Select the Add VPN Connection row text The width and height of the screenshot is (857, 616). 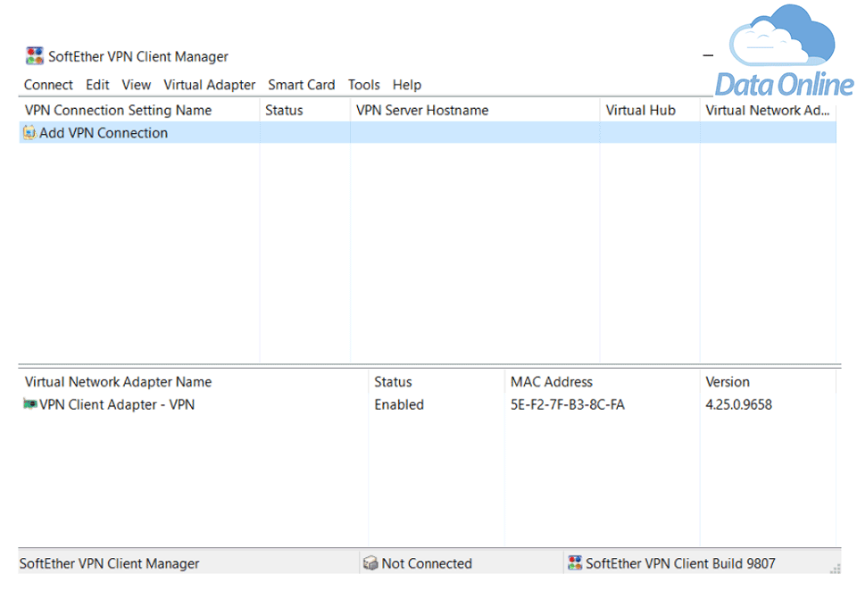coord(104,133)
